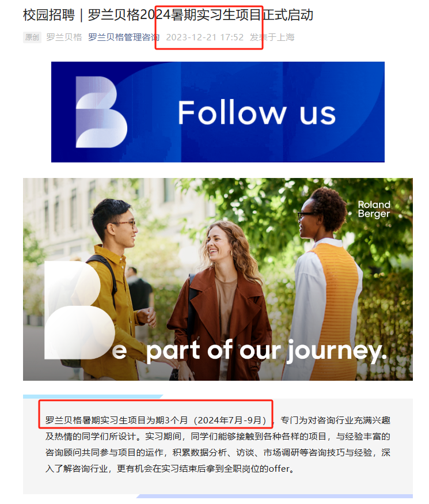Click the large white B letter in the photo
Screen dimensions: 429x504
click(79, 310)
